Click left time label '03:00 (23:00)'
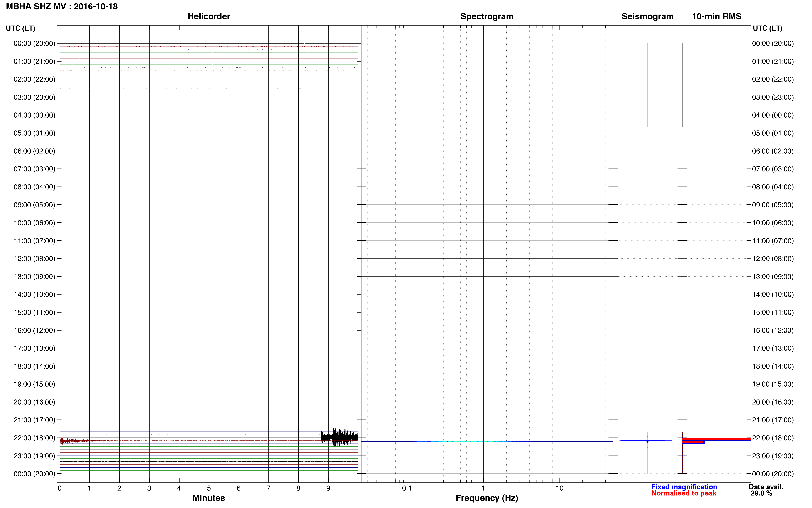Screen dimensions: 812x508 [34, 97]
